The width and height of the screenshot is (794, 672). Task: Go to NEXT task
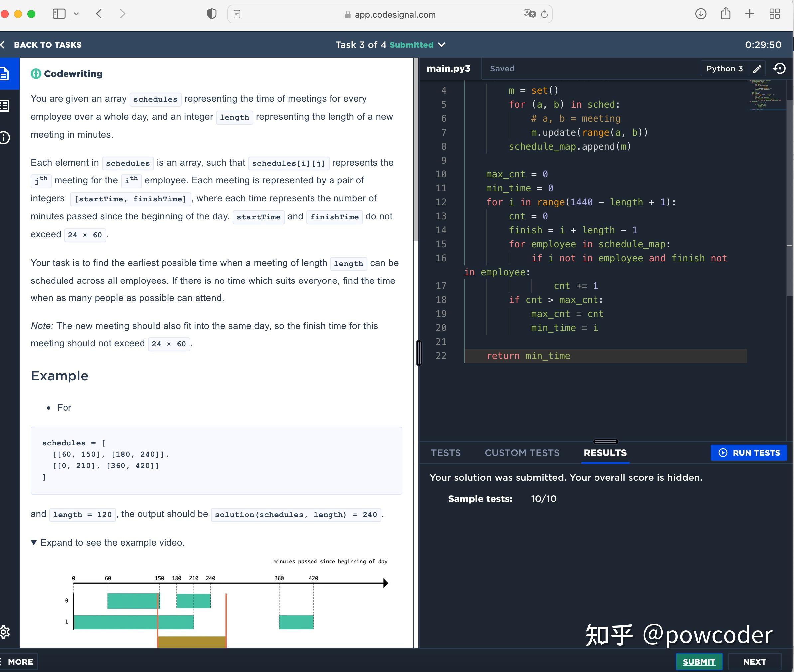point(754,662)
